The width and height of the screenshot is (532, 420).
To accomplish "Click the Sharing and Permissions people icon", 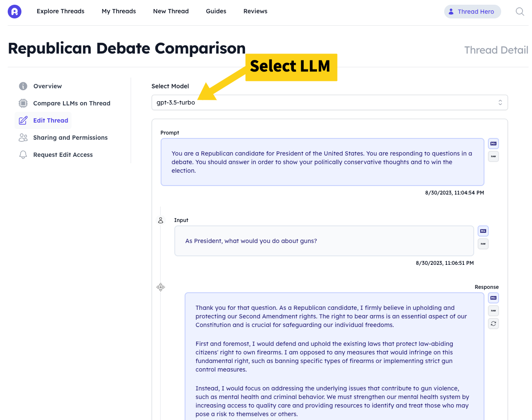I will pyautogui.click(x=23, y=138).
